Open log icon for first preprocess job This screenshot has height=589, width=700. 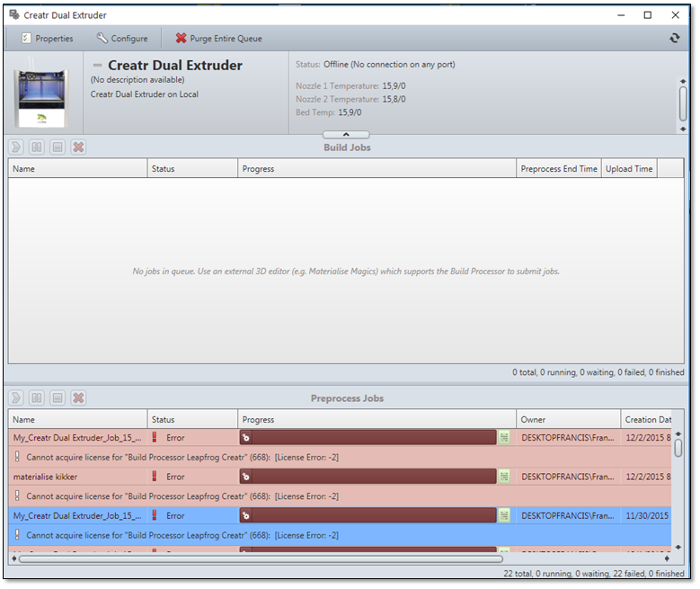tap(504, 438)
